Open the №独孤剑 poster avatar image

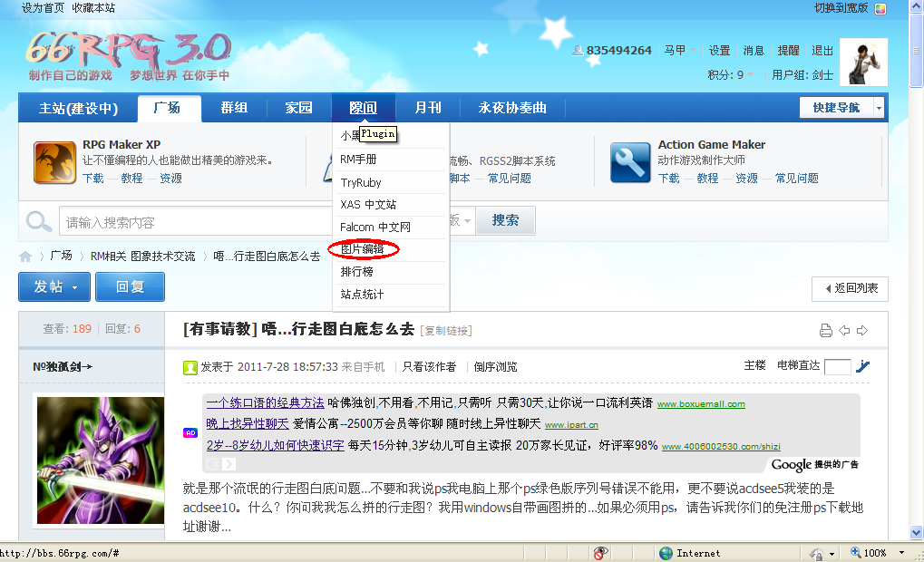pyautogui.click(x=100, y=460)
